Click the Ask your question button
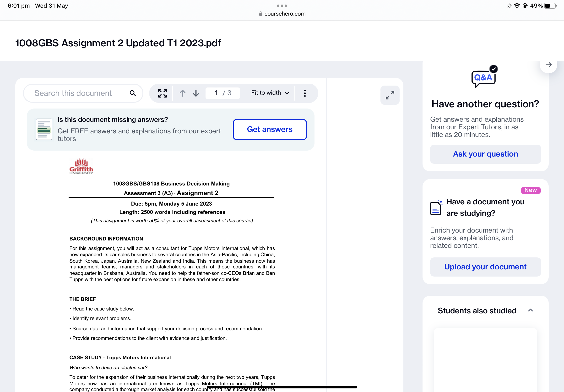564x392 pixels. click(x=485, y=154)
